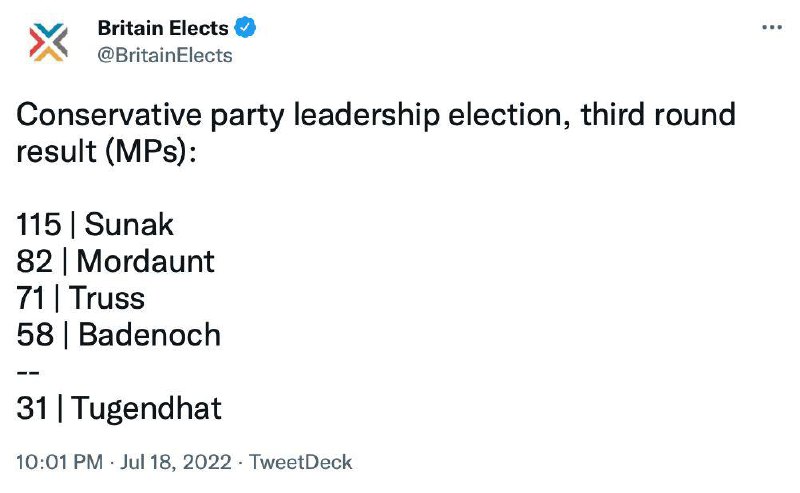Click the 71 vote count number
The height and width of the screenshot is (493, 800).
pyautogui.click(x=32, y=298)
